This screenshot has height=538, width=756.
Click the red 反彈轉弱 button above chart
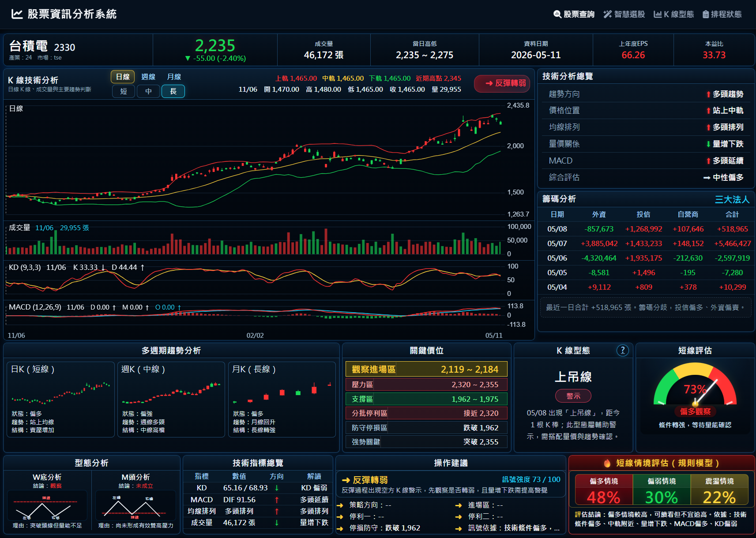pos(502,83)
